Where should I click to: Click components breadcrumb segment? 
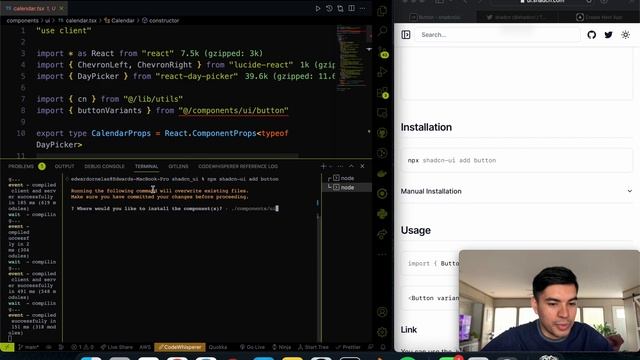[x=22, y=20]
